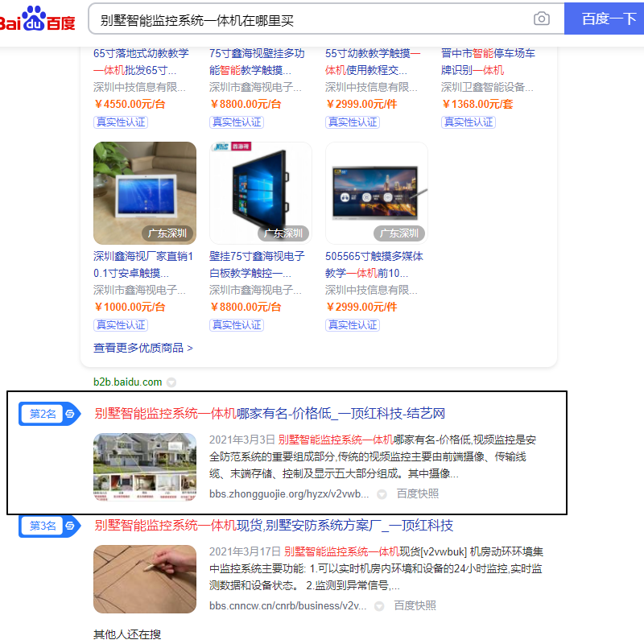Image resolution: width=644 pixels, height=644 pixels.
Task: Open 百度快照 for the zhongguojie.org result
Action: coord(417,493)
